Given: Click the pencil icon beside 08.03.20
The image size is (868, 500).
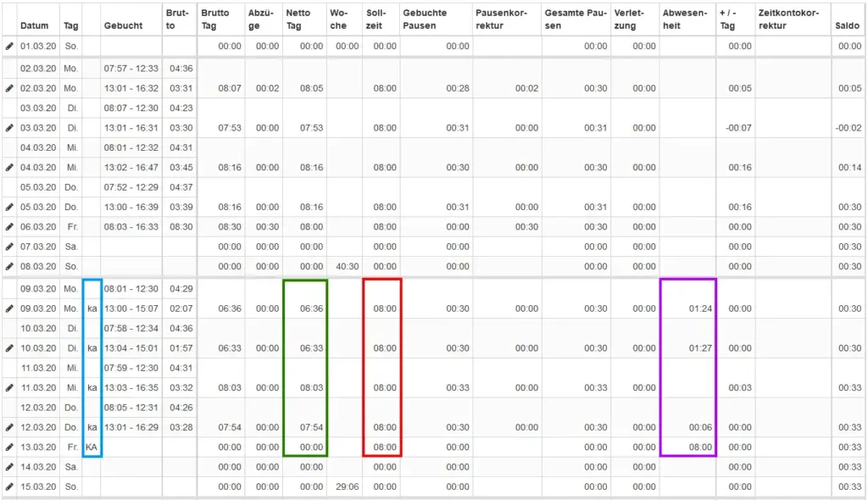Looking at the screenshot, I should pyautogui.click(x=9, y=267).
